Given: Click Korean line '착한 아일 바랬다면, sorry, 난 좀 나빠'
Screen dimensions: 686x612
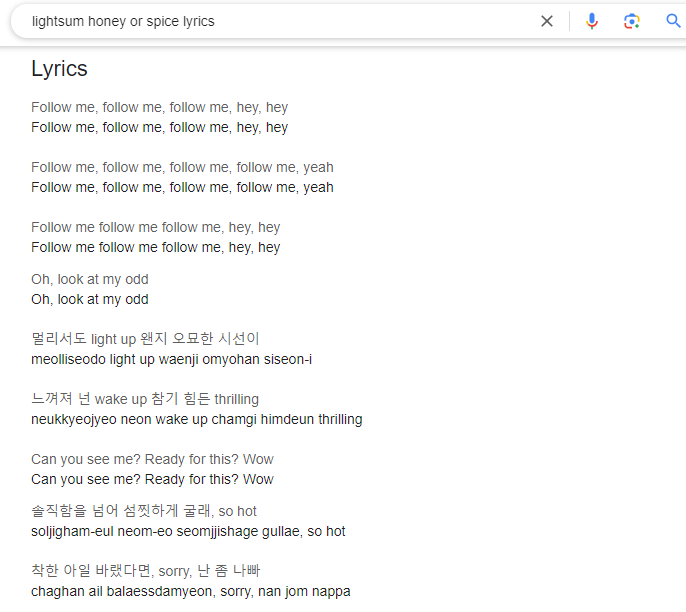Looking at the screenshot, I should (146, 571).
